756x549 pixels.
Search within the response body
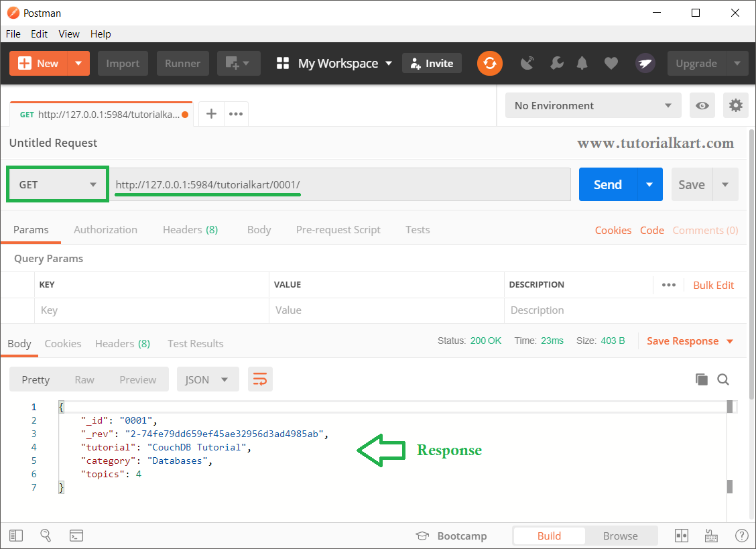[x=723, y=379]
